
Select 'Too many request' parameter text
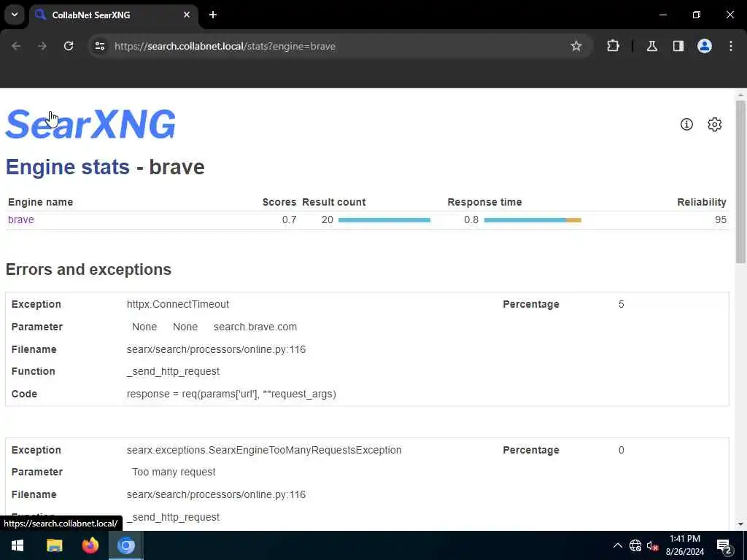coord(174,472)
